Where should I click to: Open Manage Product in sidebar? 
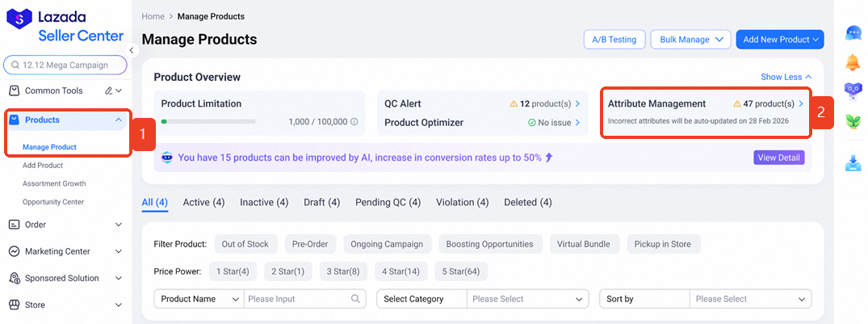49,147
